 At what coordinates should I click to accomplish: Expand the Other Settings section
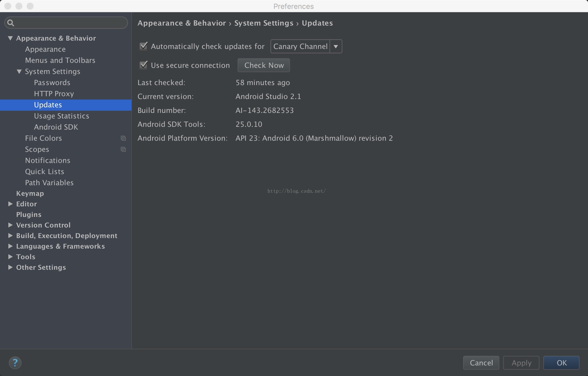(10, 267)
